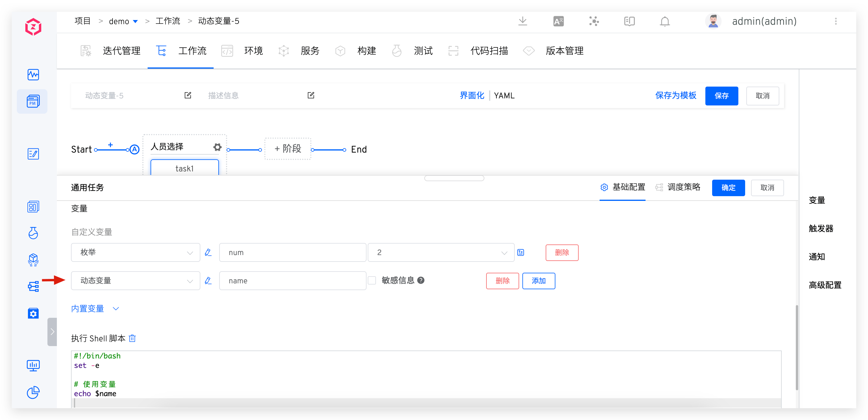The image size is (868, 420).
Task: Click the notification bell icon
Action: pos(664,22)
